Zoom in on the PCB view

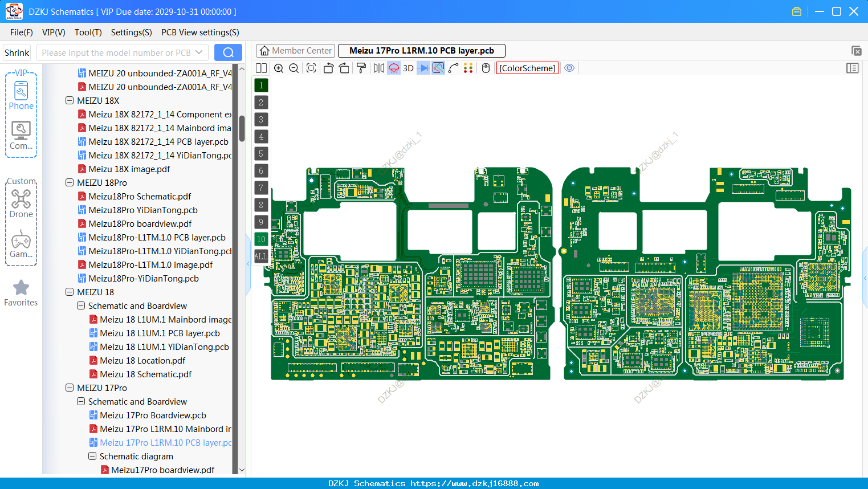coord(279,68)
